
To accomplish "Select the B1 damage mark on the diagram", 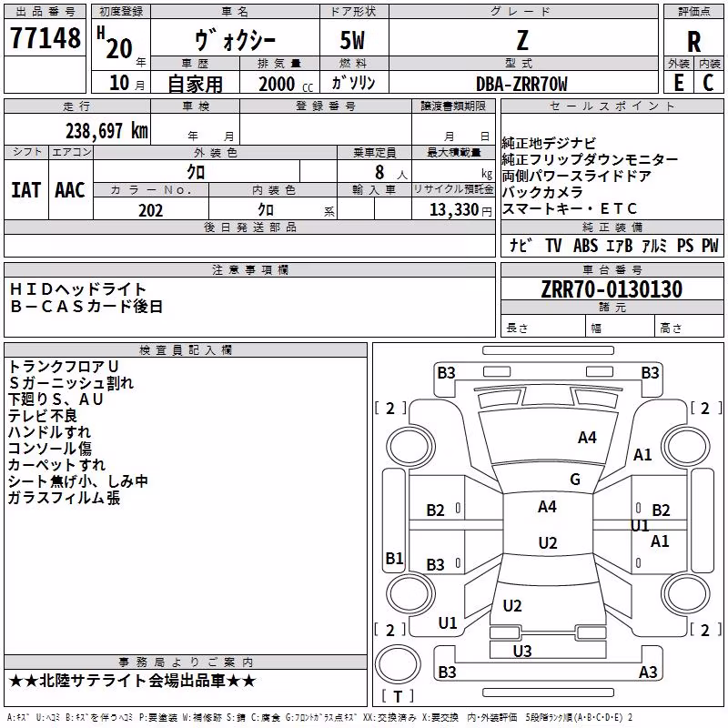I will [x=394, y=558].
